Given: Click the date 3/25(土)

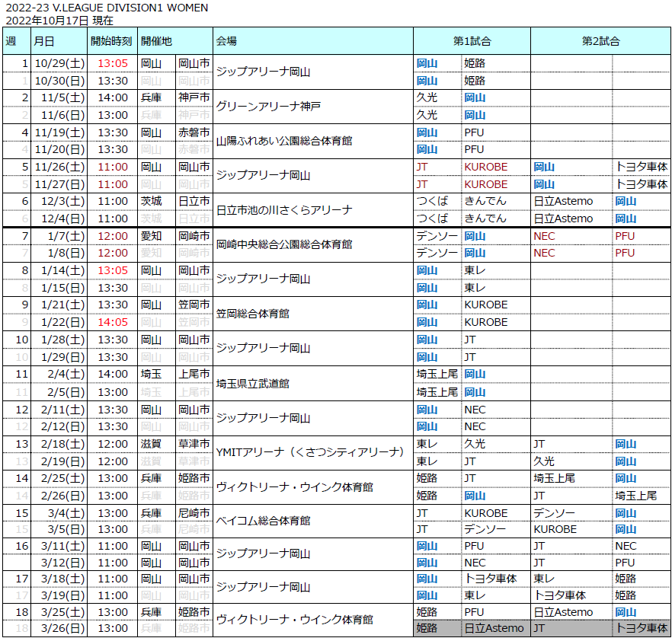Looking at the screenshot, I should [x=63, y=612].
